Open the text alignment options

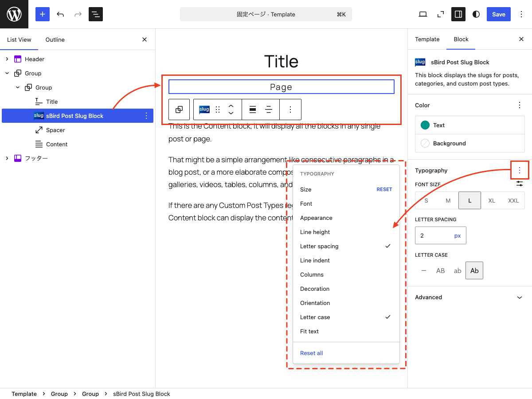(x=269, y=110)
